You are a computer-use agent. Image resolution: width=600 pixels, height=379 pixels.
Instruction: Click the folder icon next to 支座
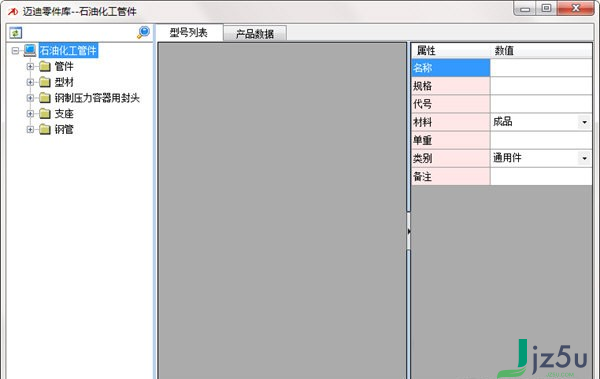45,114
